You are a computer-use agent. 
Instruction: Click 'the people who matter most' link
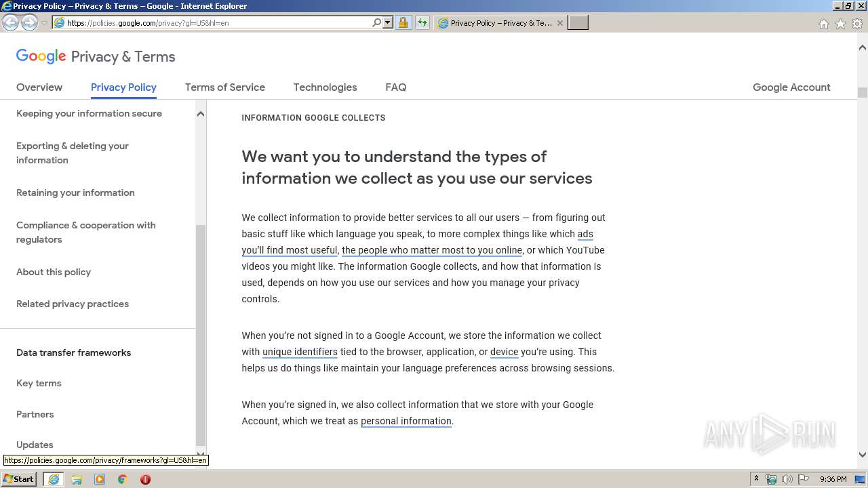[x=432, y=250]
